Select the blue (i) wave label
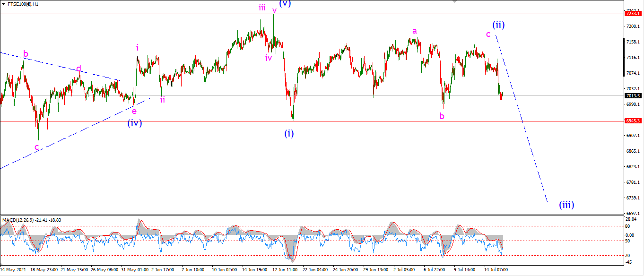Viewport: 644px width, 276px height. tap(289, 133)
